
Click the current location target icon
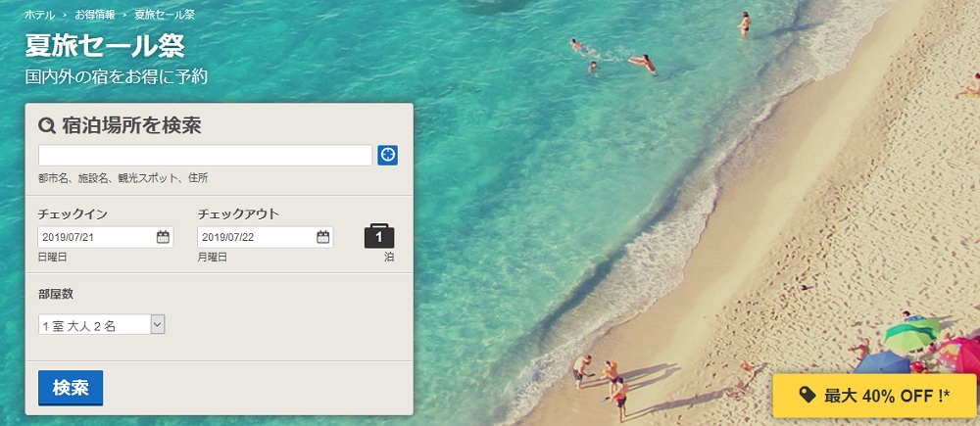click(387, 155)
